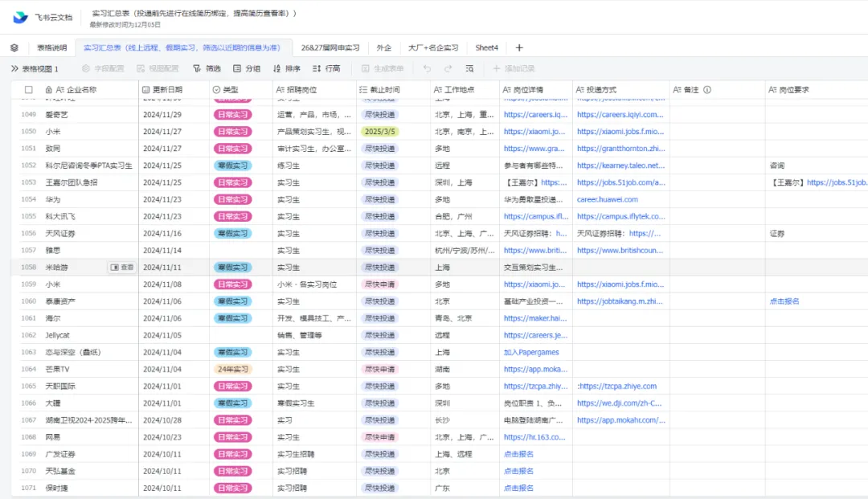Open the 筛选 filter tool

[207, 68]
